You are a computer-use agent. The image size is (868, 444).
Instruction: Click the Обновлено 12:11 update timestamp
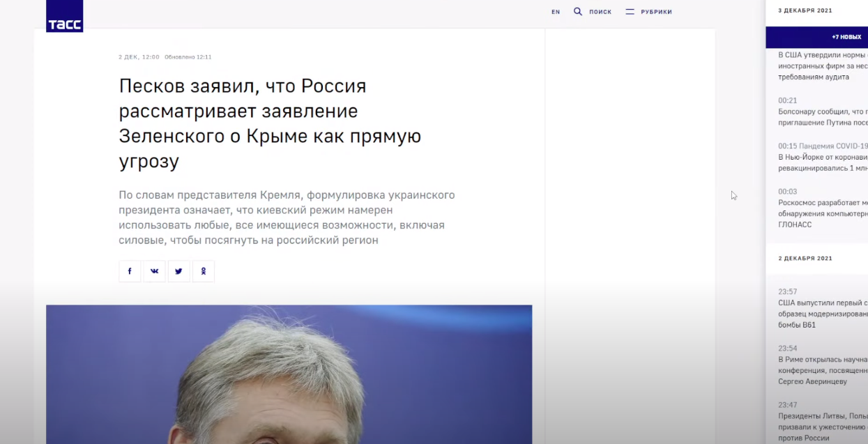coord(188,57)
